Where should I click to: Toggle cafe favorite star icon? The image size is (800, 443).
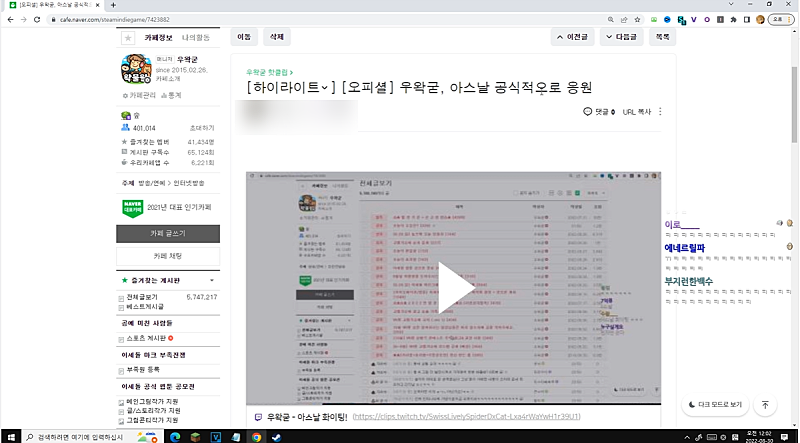128,38
